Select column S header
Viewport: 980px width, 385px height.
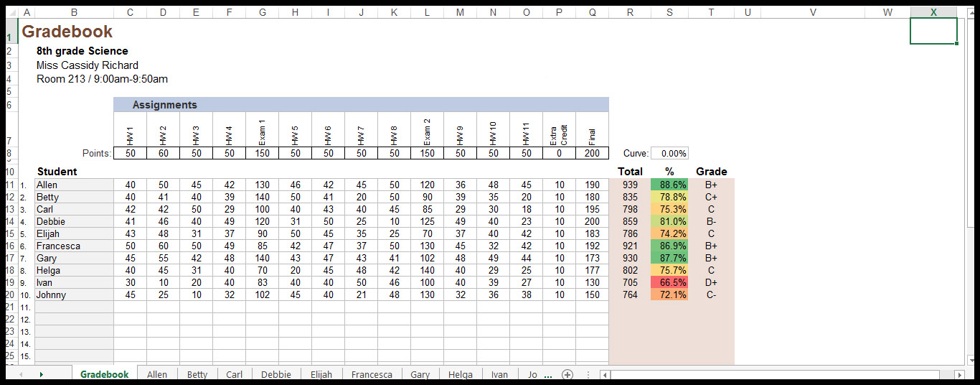pos(669,12)
